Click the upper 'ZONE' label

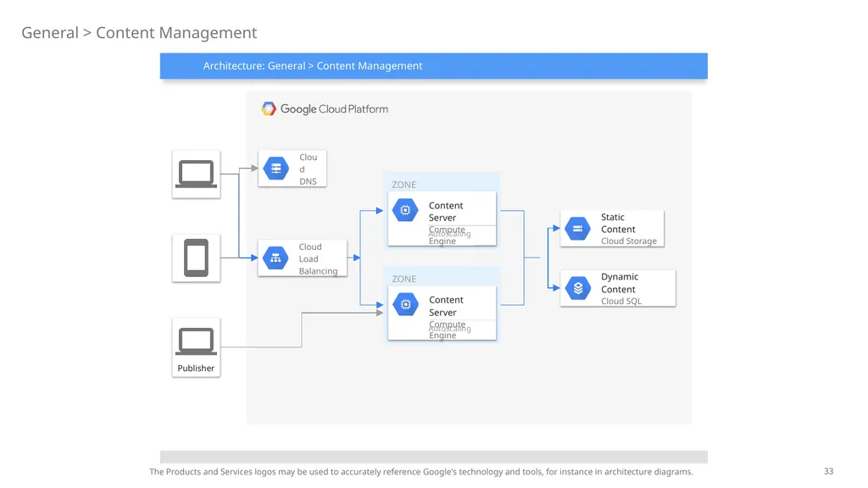403,185
